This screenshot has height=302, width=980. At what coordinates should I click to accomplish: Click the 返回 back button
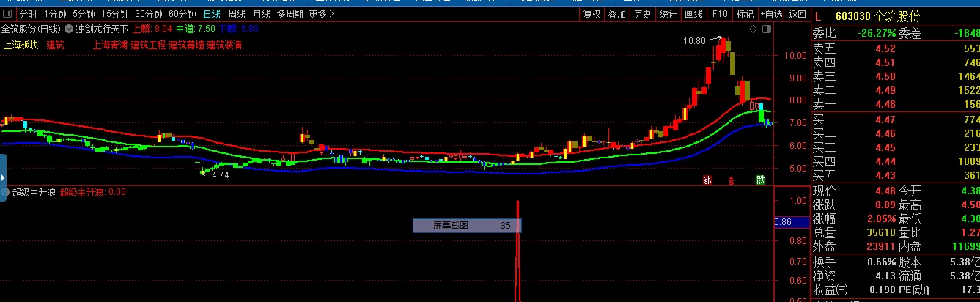coord(797,14)
